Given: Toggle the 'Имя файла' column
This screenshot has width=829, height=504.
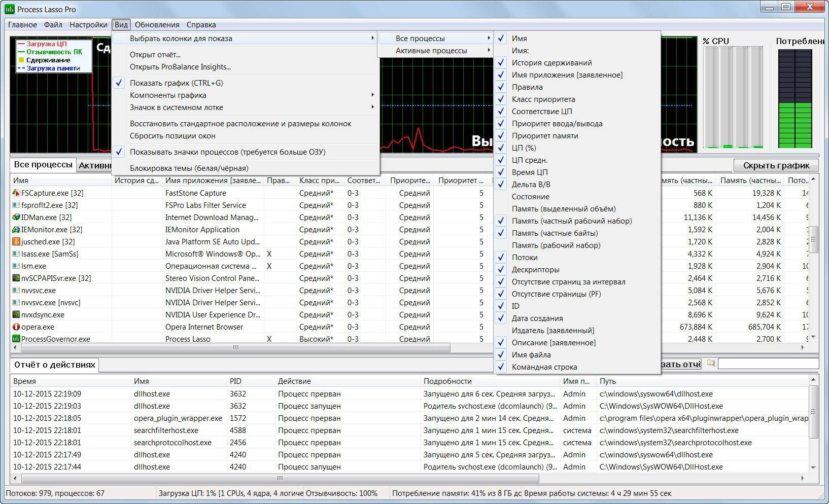Looking at the screenshot, I should 577,354.
